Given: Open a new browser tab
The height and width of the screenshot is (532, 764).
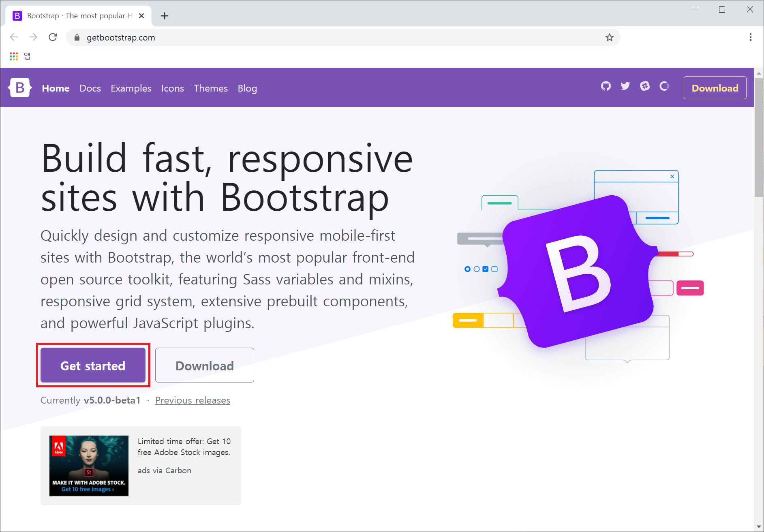Looking at the screenshot, I should pos(165,16).
